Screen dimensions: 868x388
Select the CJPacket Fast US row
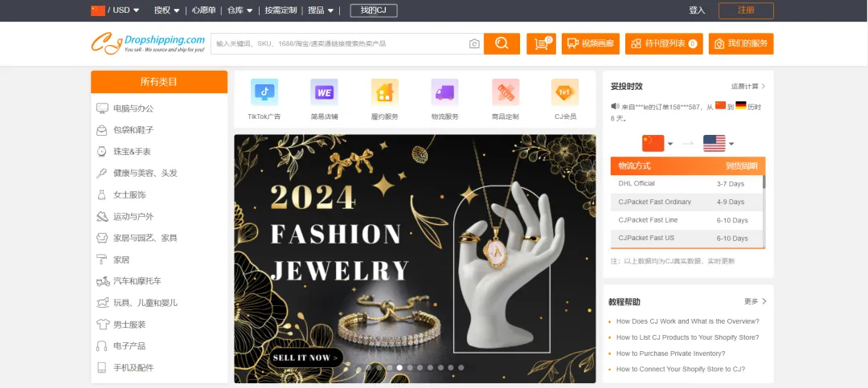pos(686,239)
